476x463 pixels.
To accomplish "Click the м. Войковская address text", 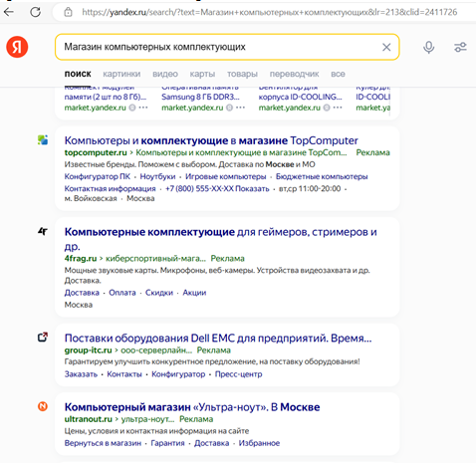I will click(91, 198).
